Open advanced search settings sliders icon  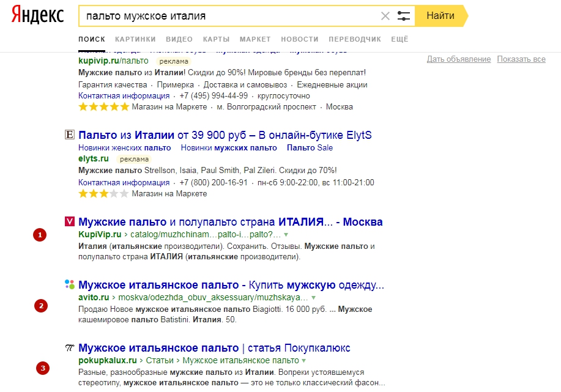tap(404, 16)
